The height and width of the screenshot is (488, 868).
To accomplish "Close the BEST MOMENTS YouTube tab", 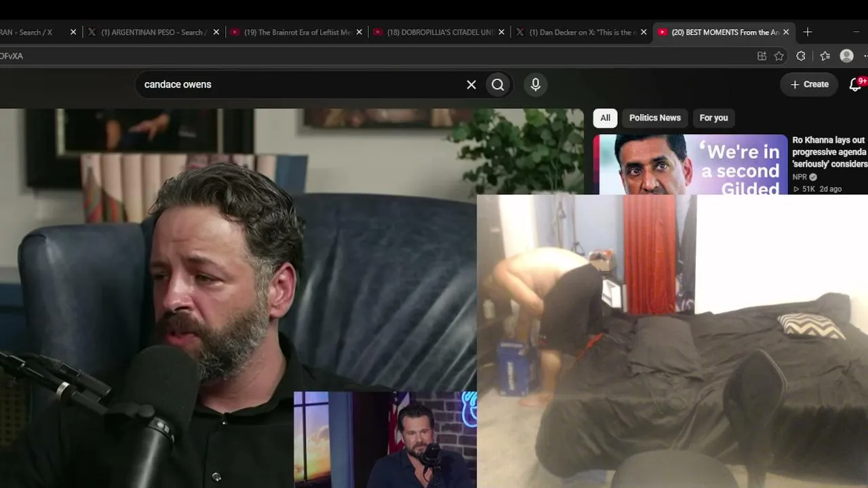I will [786, 32].
